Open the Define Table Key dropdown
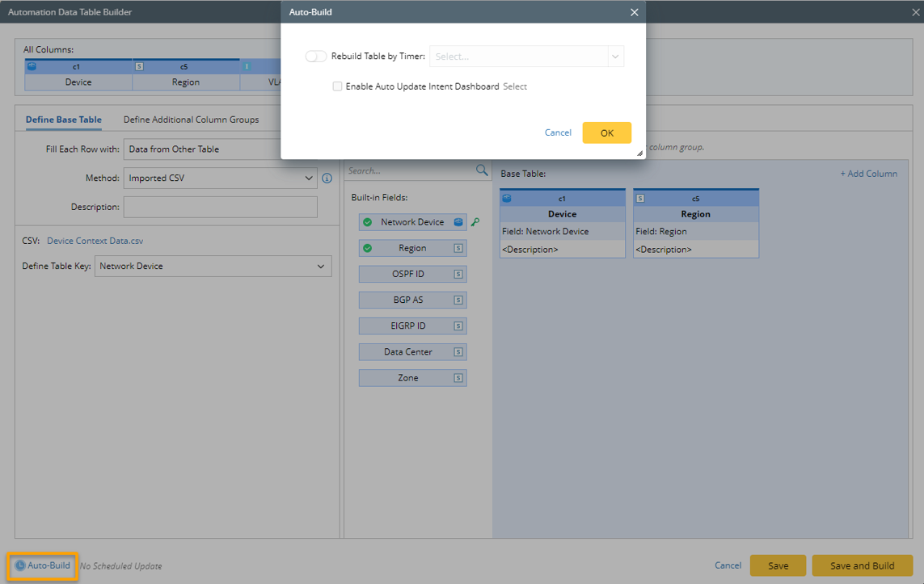This screenshot has width=924, height=584. point(213,267)
